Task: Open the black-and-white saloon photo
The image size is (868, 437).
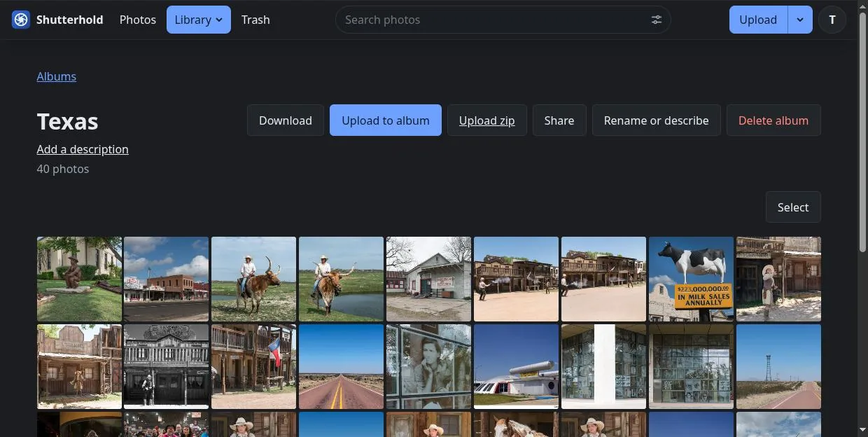Action: [x=167, y=366]
